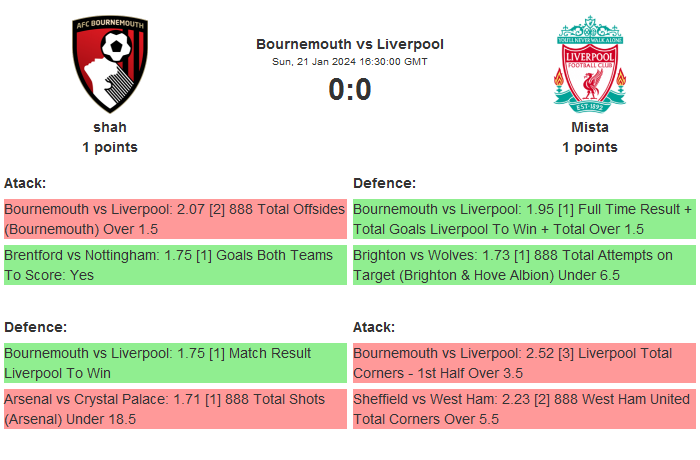Click the 0:0 match score
The image size is (700, 460).
coord(350,90)
